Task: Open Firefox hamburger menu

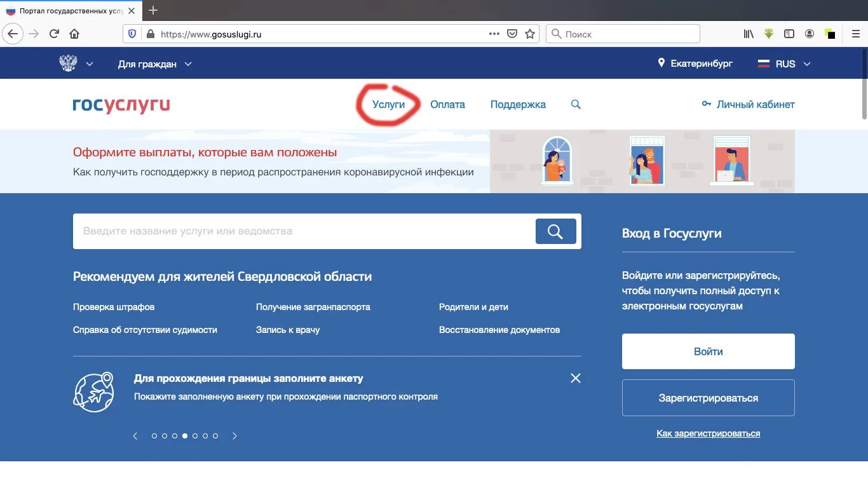Action: click(x=856, y=34)
